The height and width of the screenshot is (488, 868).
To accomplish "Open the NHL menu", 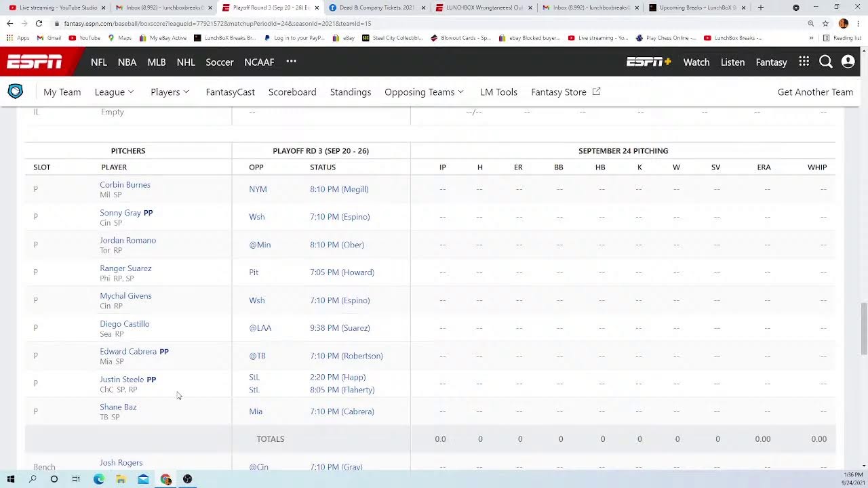I will pos(186,62).
